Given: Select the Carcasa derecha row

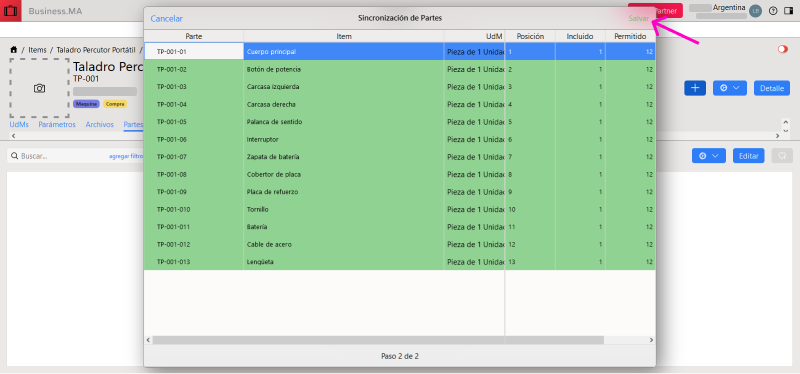Looking at the screenshot, I should tap(400, 104).
